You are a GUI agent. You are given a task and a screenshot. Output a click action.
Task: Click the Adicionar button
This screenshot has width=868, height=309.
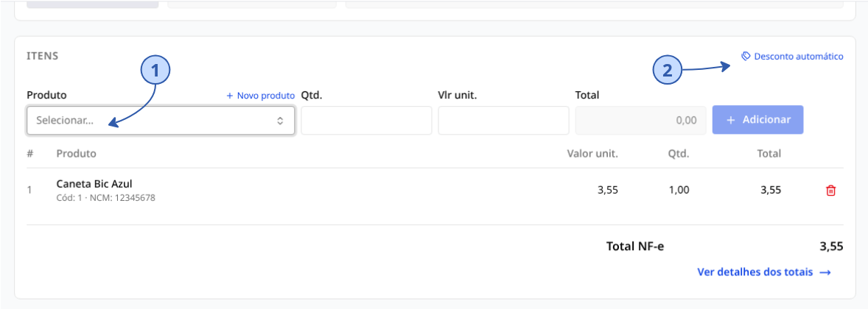pyautogui.click(x=757, y=120)
